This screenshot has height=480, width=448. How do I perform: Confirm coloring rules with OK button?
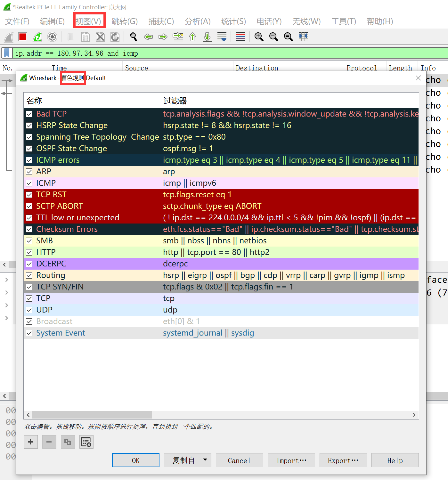[135, 460]
